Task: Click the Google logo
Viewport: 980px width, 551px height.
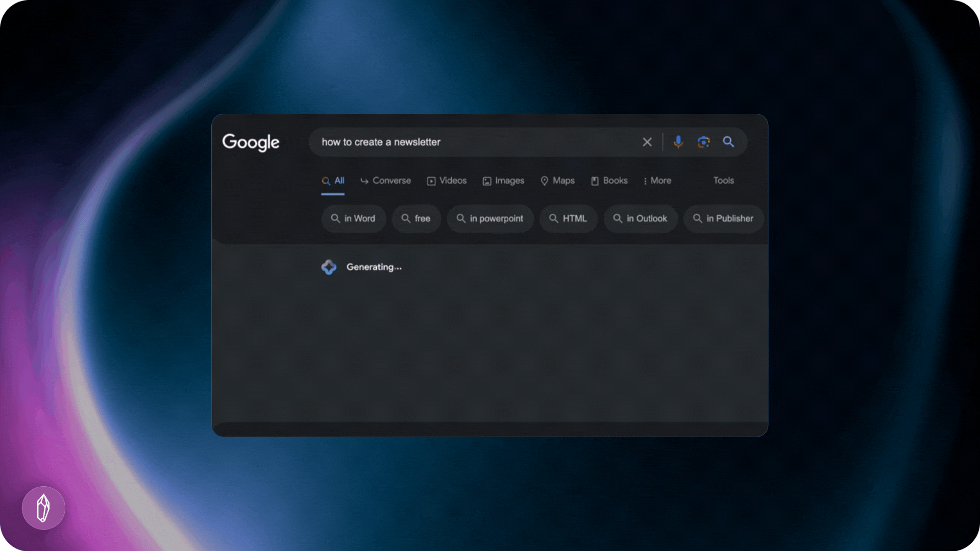Action: [x=251, y=142]
